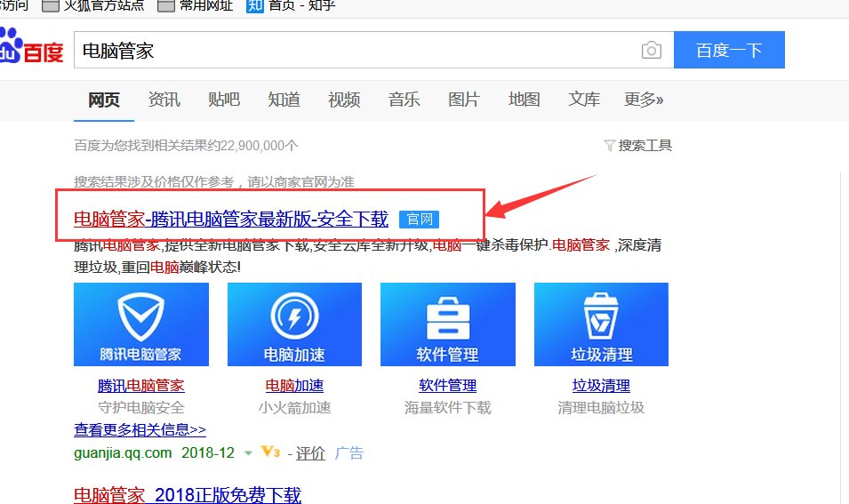The height and width of the screenshot is (504, 849).
Task: Open the 腾讯电脑管家 text link
Action: (x=141, y=386)
